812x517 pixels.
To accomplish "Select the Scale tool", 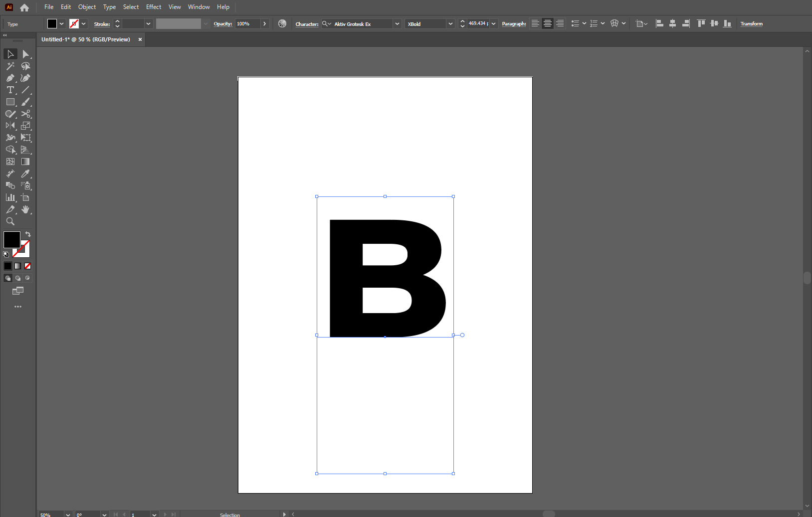I will point(26,126).
